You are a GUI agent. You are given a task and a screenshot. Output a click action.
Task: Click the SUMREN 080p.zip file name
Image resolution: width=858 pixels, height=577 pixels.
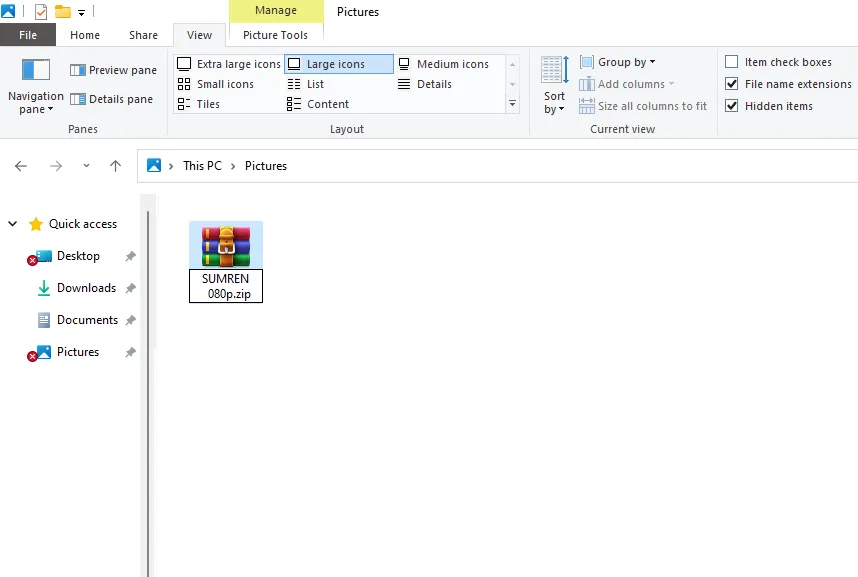coord(226,286)
